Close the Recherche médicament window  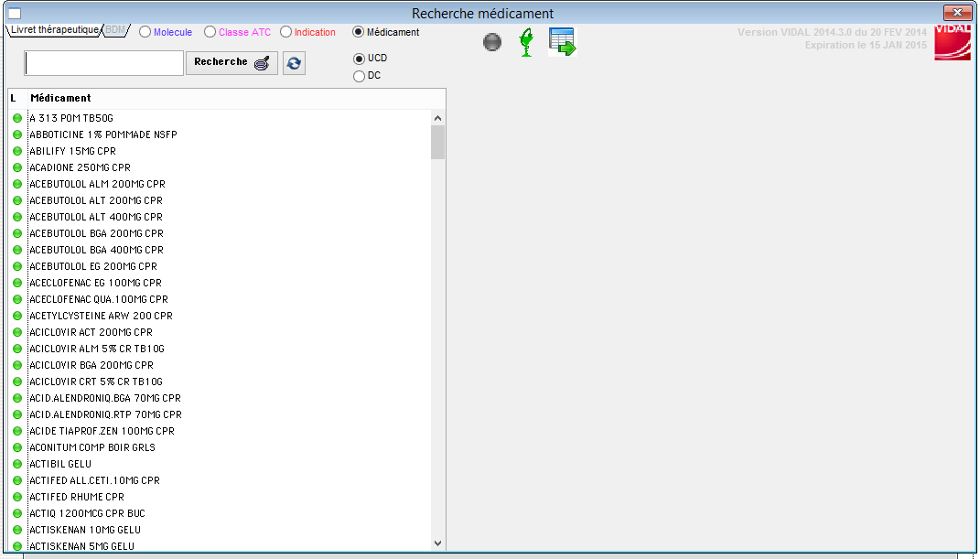click(957, 13)
